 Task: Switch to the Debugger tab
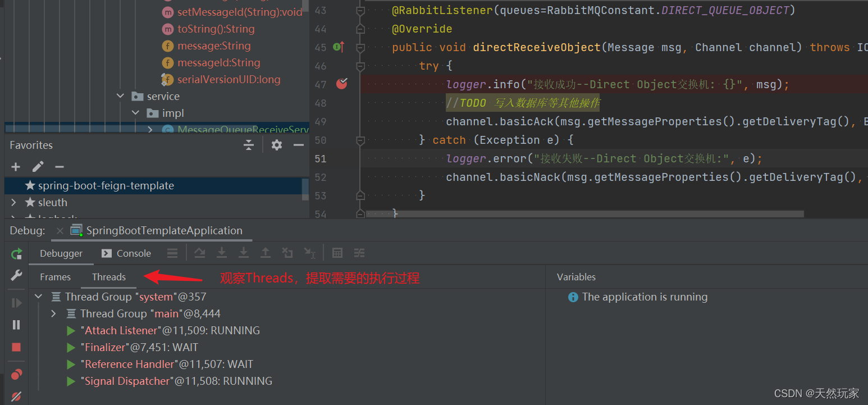(61, 253)
